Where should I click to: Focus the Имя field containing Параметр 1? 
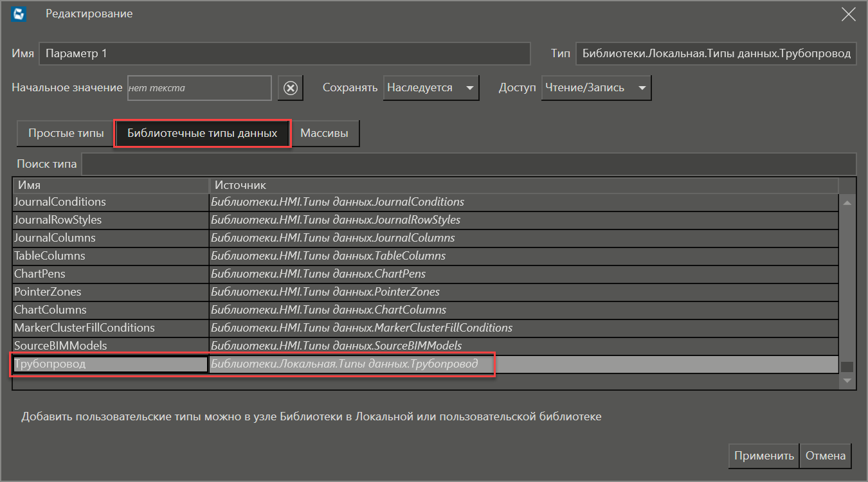tap(284, 54)
